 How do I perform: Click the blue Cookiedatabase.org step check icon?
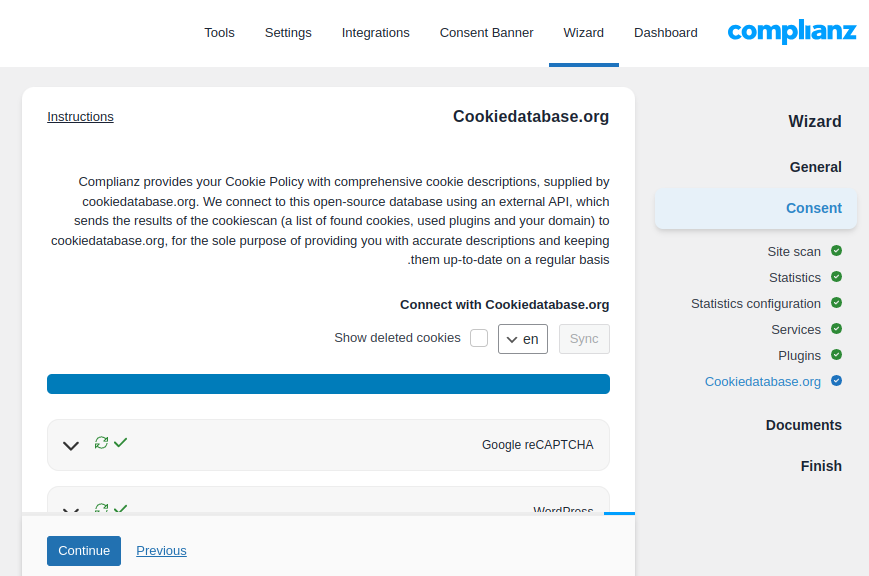pyautogui.click(x=836, y=381)
